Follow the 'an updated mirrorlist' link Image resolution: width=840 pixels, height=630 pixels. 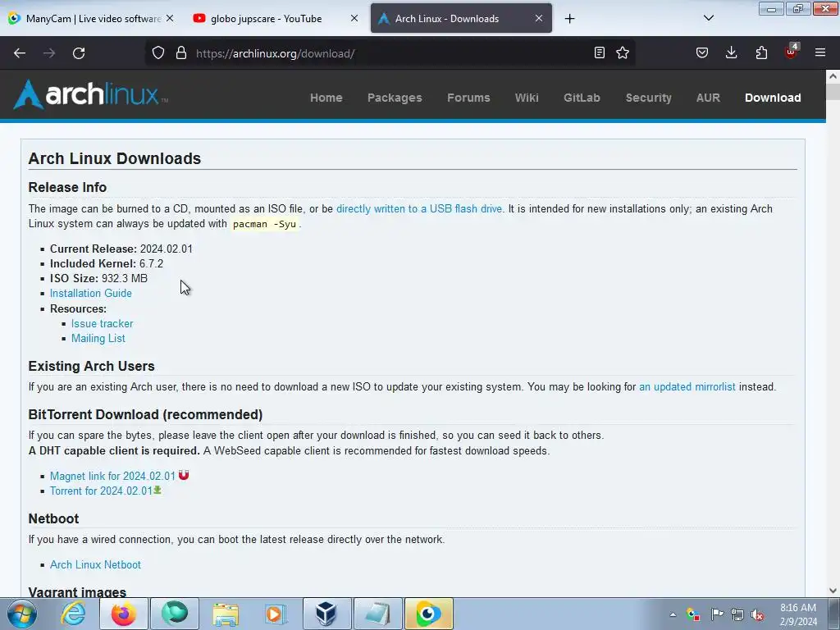[x=687, y=387]
